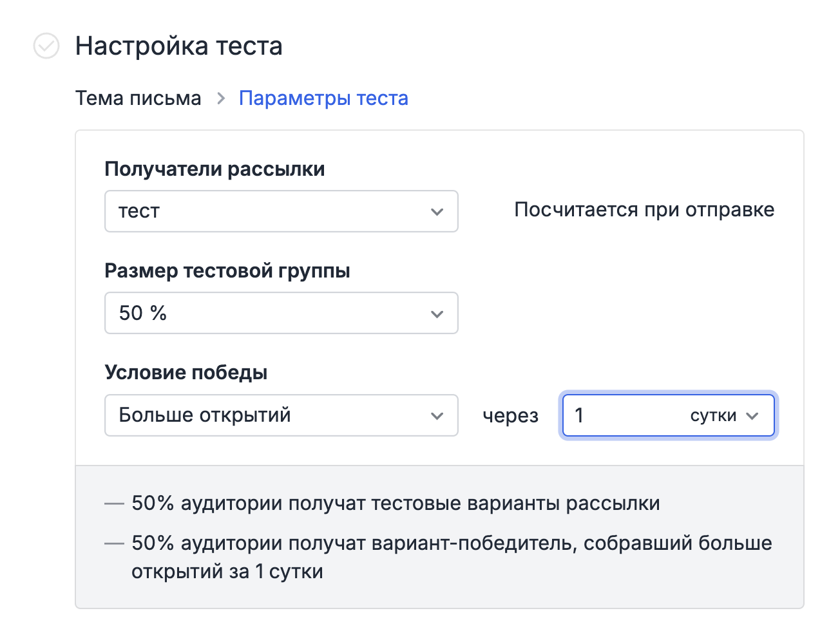Image resolution: width=840 pixels, height=631 pixels.
Task: Open the Условие победы dropdown
Action: coord(281,415)
